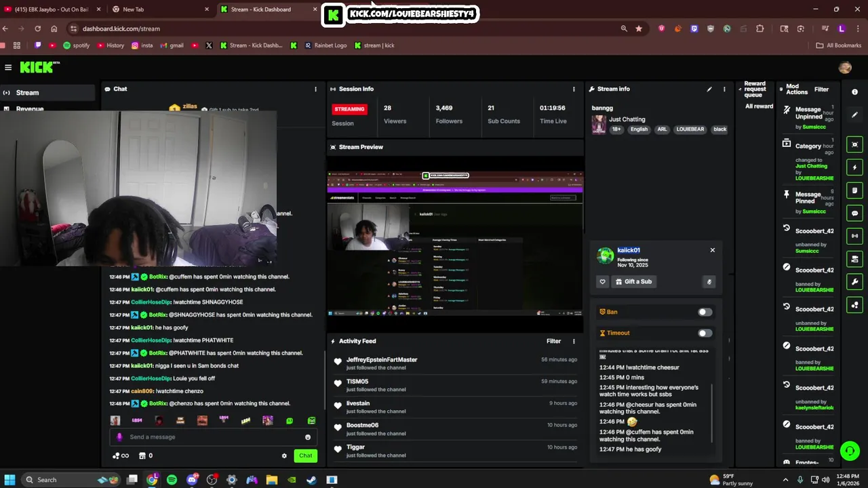Screen dimensions: 868x488
Task: Click the chat bubble icon in right toolbar
Action: [854, 213]
